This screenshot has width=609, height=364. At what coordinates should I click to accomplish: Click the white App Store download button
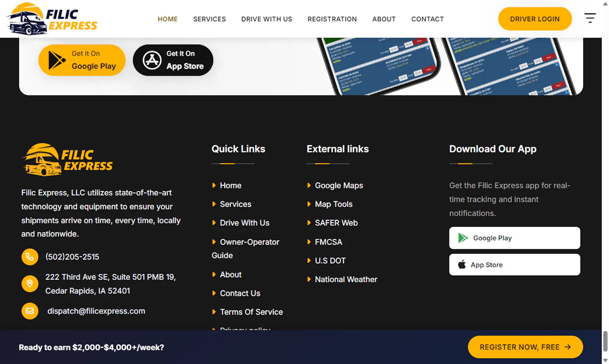[x=514, y=265]
